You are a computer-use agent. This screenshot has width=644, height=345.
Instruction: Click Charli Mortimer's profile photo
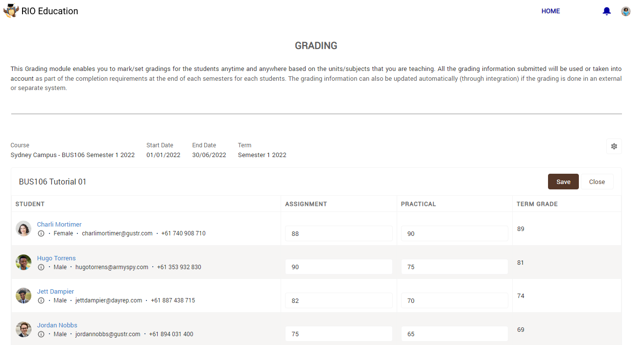point(24,229)
